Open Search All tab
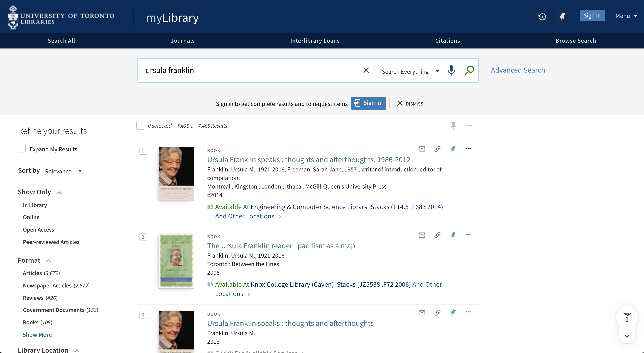The height and width of the screenshot is (353, 644). (x=61, y=41)
